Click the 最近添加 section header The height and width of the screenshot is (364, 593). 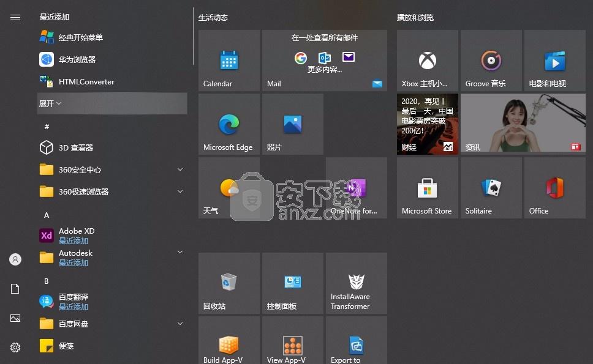[55, 17]
